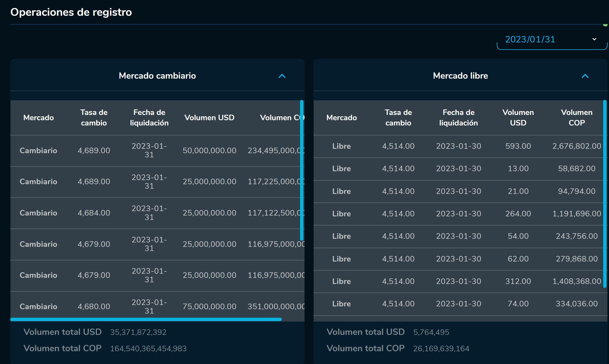This screenshot has height=364, width=609.
Task: Select Cambiario row with rate 4,684.00
Action: click(94, 213)
